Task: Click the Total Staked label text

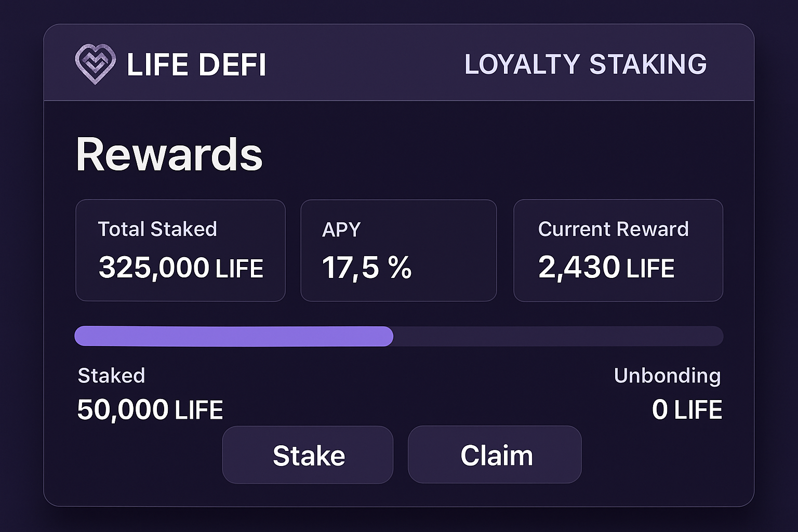Action: click(157, 229)
